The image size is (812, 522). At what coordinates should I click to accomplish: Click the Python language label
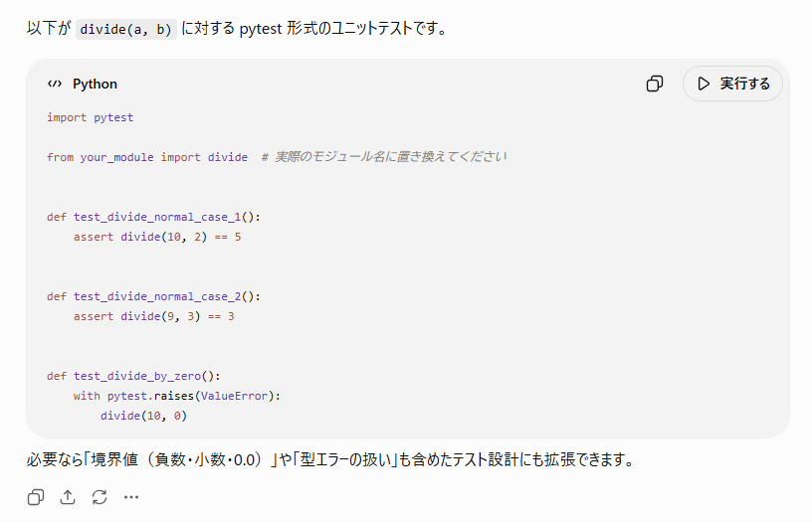[95, 84]
